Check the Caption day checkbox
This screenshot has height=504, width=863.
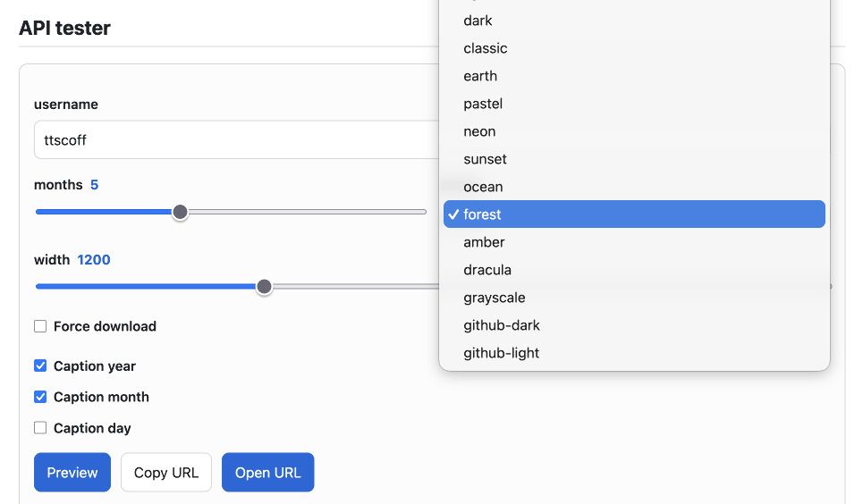[40, 427]
